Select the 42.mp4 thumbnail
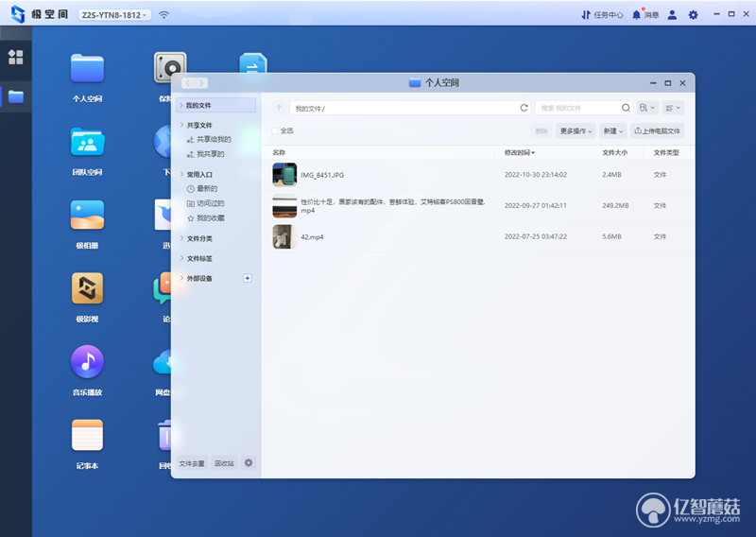Image resolution: width=756 pixels, height=537 pixels. 284,236
